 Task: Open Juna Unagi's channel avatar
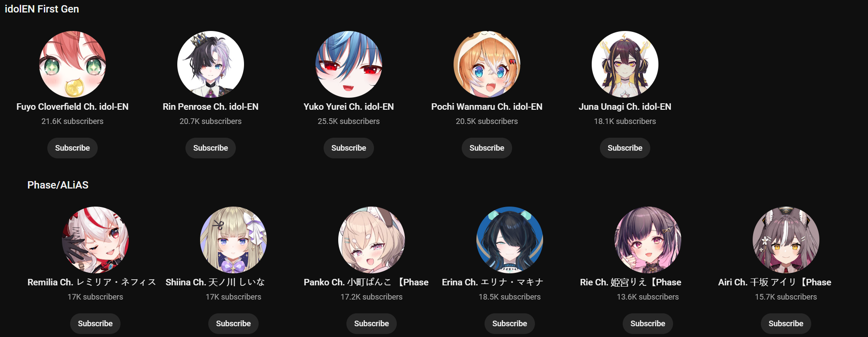(625, 64)
